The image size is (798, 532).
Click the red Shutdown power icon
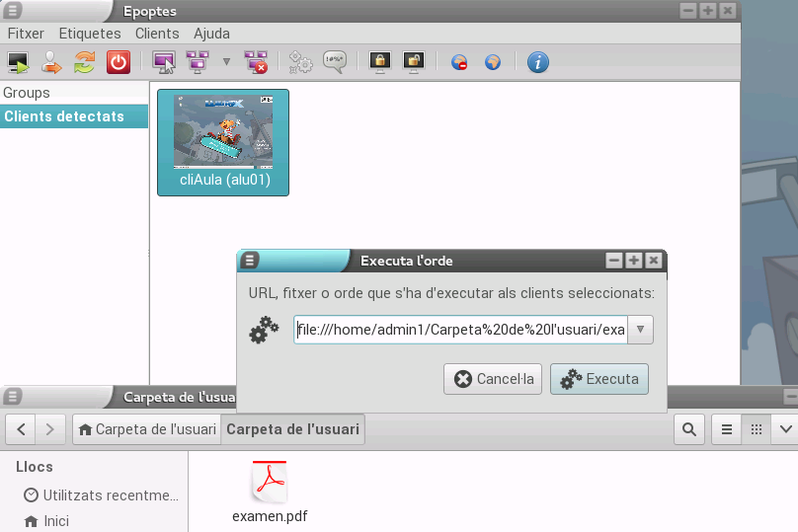coord(119,62)
